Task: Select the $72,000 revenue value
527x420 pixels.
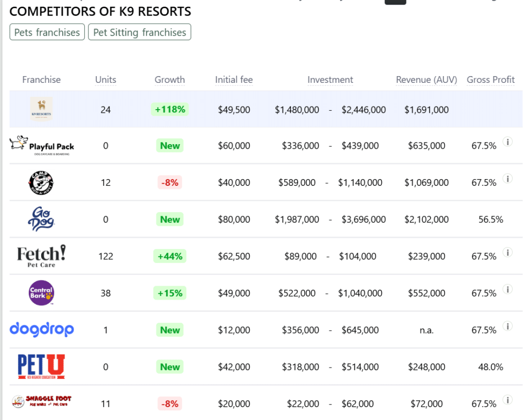Action: 427,404
